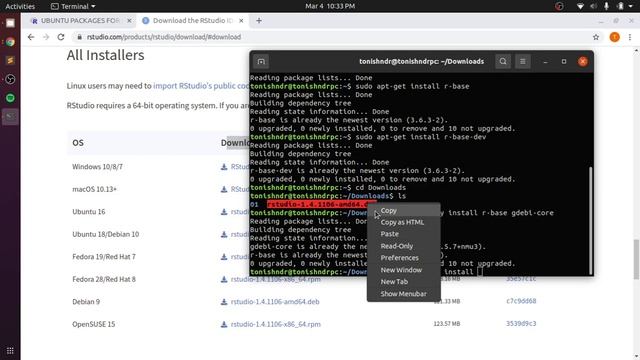Click Show Menubar menu entry

(x=403, y=294)
